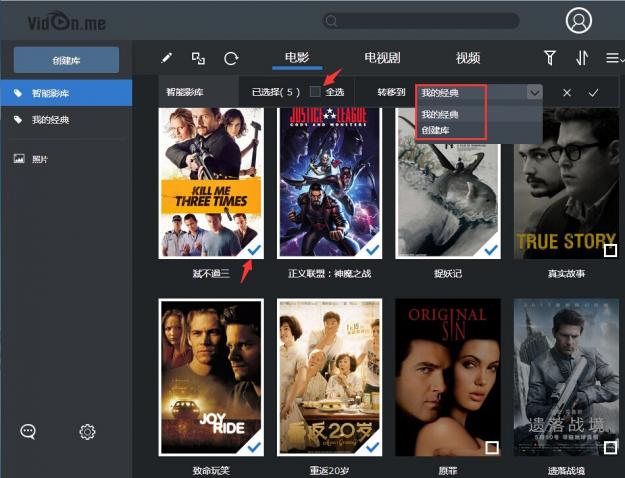Switch to the 视频 tab
This screenshot has width=625, height=478.
468,58
